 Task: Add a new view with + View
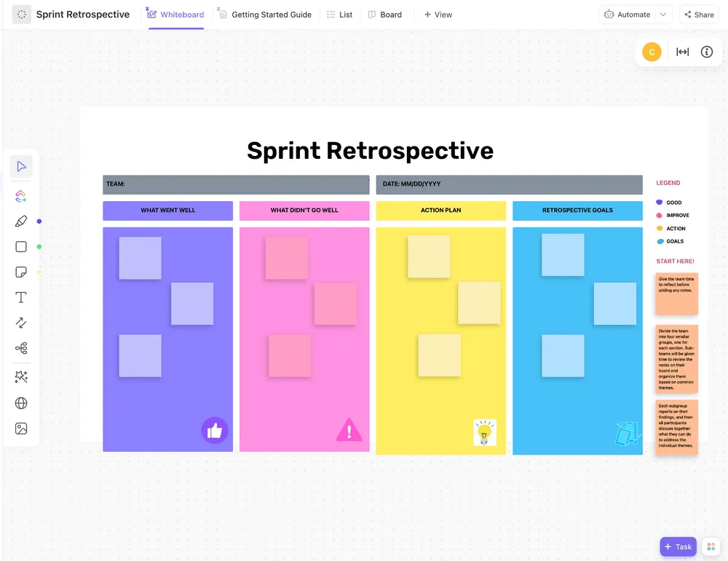438,15
